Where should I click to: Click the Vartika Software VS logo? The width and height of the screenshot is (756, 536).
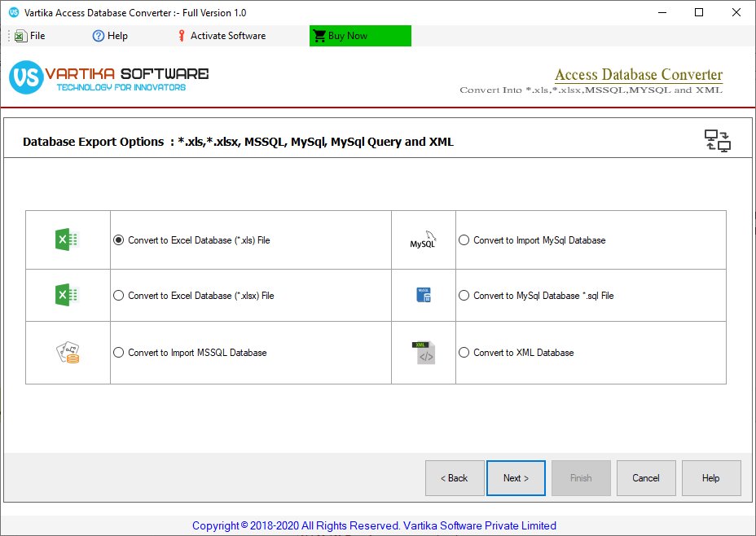[26, 77]
